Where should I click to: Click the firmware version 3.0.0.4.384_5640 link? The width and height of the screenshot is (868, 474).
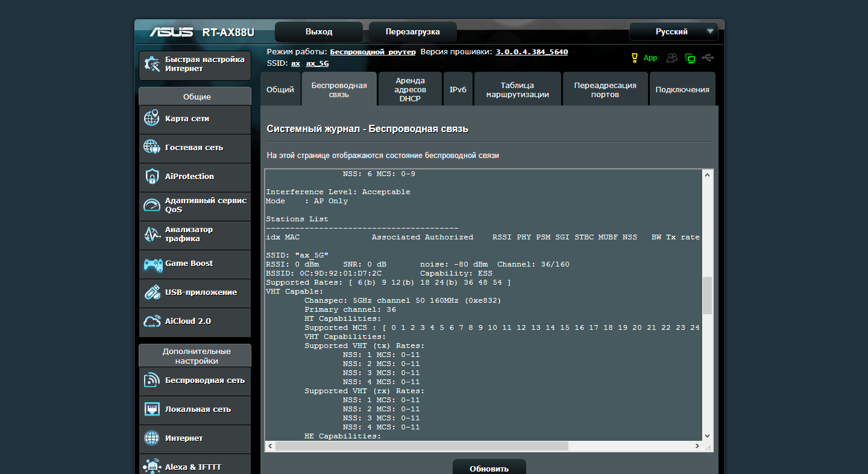tap(532, 52)
